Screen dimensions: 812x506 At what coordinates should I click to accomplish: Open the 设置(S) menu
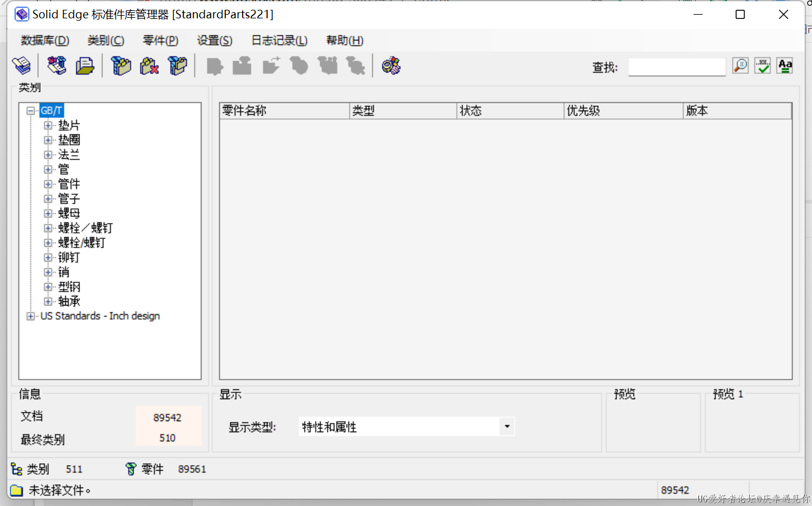pos(214,40)
